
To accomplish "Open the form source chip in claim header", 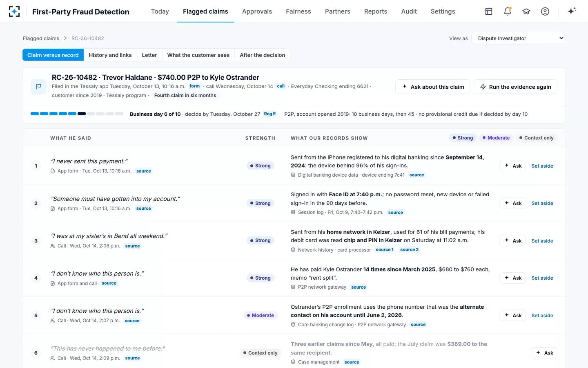I will (x=195, y=86).
